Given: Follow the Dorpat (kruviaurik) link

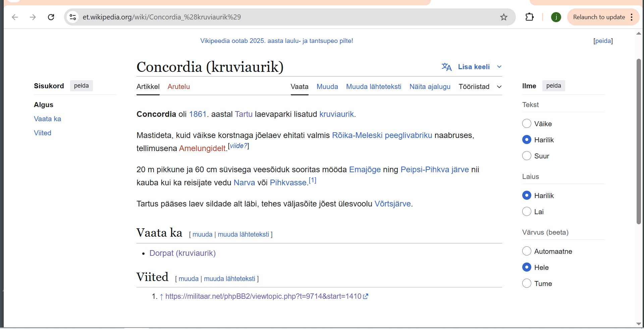Looking at the screenshot, I should point(182,253).
